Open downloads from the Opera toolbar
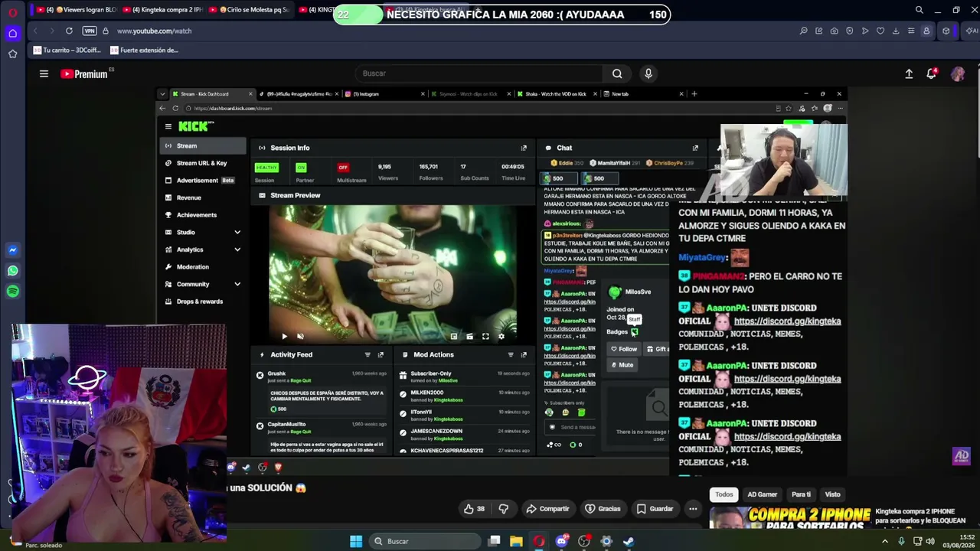This screenshot has width=980, height=551. click(896, 31)
